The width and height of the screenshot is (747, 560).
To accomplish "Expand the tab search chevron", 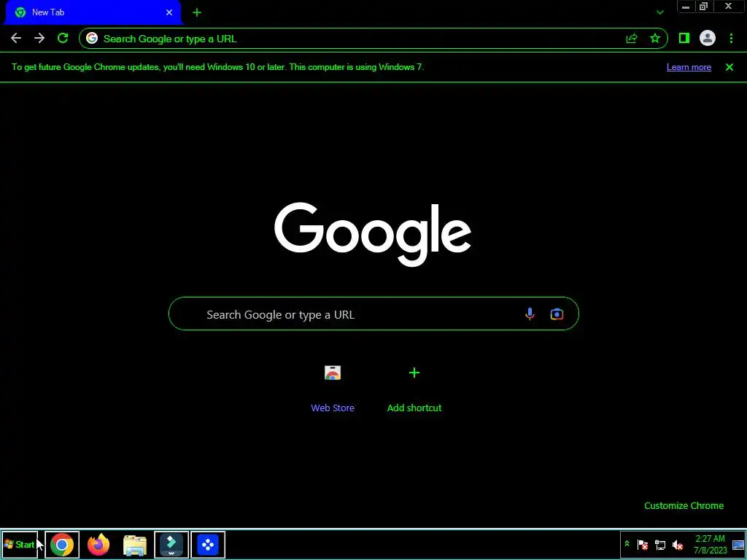I will tap(659, 12).
